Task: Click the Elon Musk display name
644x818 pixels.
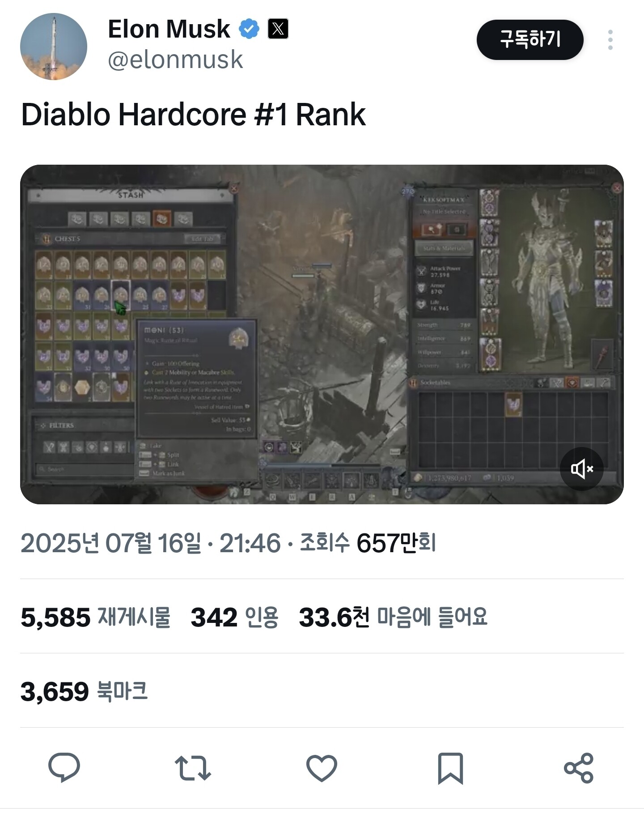Action: tap(169, 29)
